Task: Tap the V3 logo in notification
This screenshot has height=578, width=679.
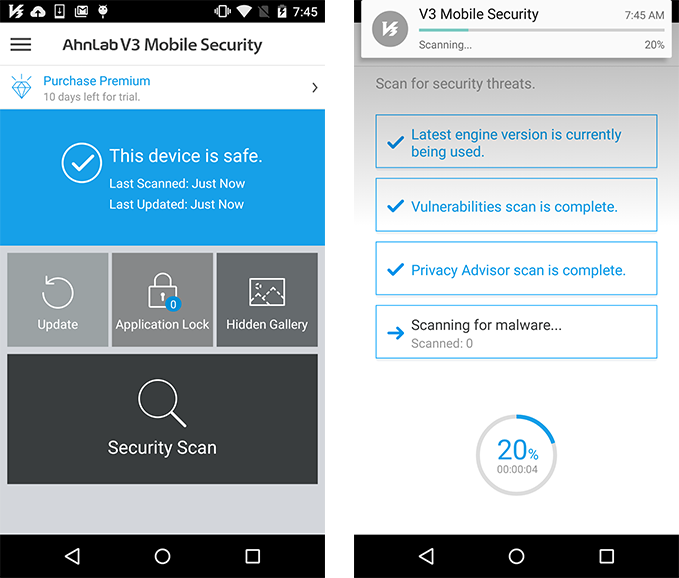Action: pyautogui.click(x=390, y=29)
